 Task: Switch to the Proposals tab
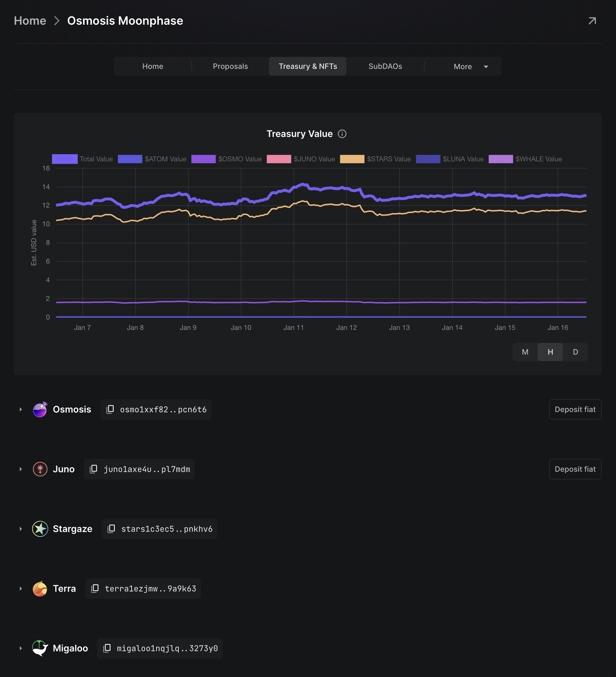[x=230, y=67]
